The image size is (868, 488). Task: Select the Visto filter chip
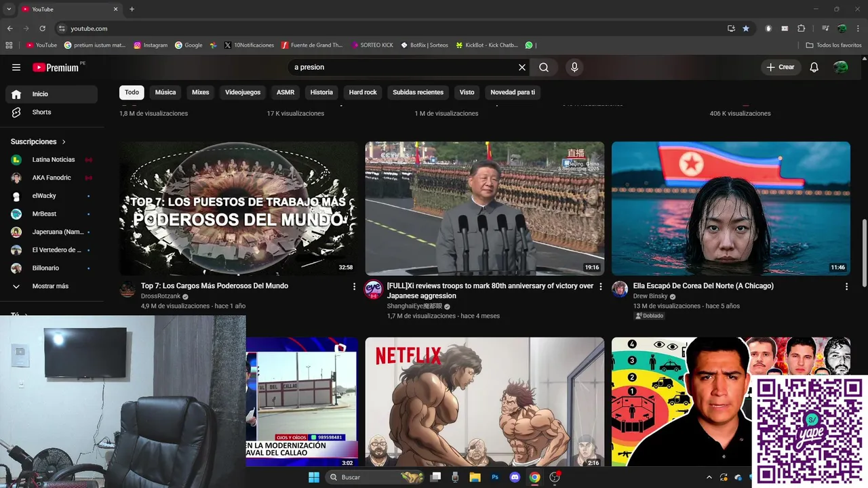[x=467, y=92]
